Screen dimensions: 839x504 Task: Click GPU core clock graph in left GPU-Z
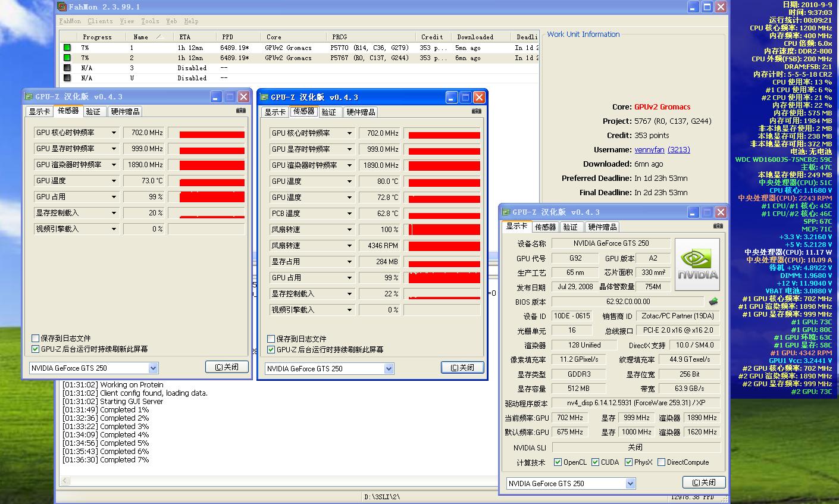(x=206, y=133)
